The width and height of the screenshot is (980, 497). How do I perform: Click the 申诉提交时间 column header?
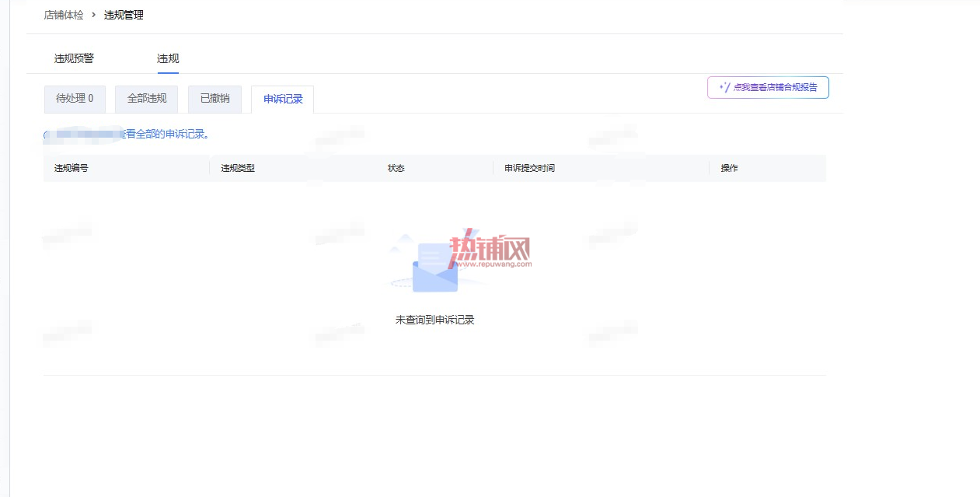(x=530, y=168)
